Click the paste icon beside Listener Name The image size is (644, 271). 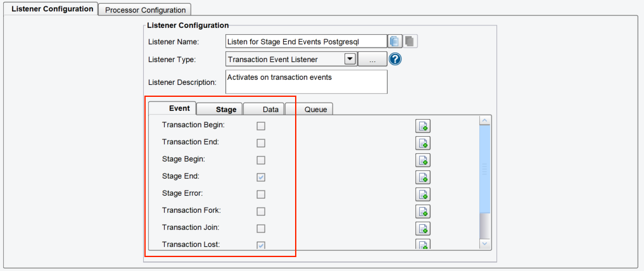pos(410,41)
